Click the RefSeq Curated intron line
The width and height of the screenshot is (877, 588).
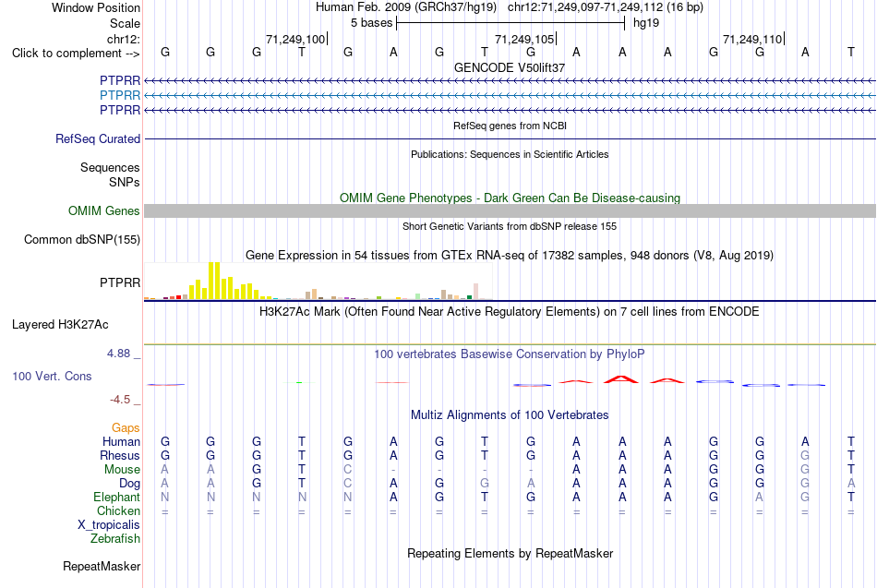tap(510, 138)
